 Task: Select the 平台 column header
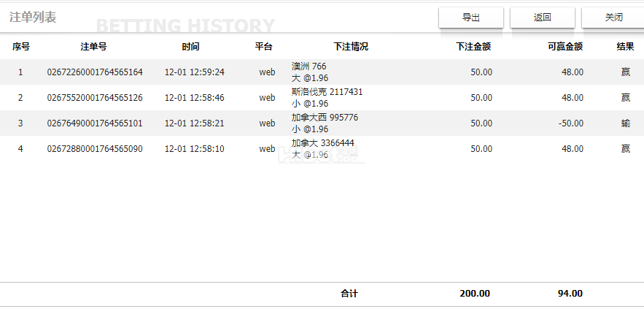coord(263,47)
